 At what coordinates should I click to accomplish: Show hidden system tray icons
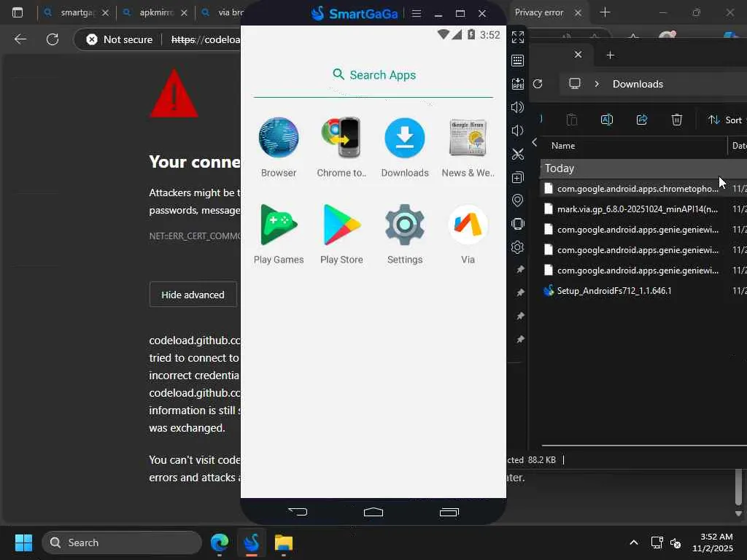pyautogui.click(x=634, y=542)
